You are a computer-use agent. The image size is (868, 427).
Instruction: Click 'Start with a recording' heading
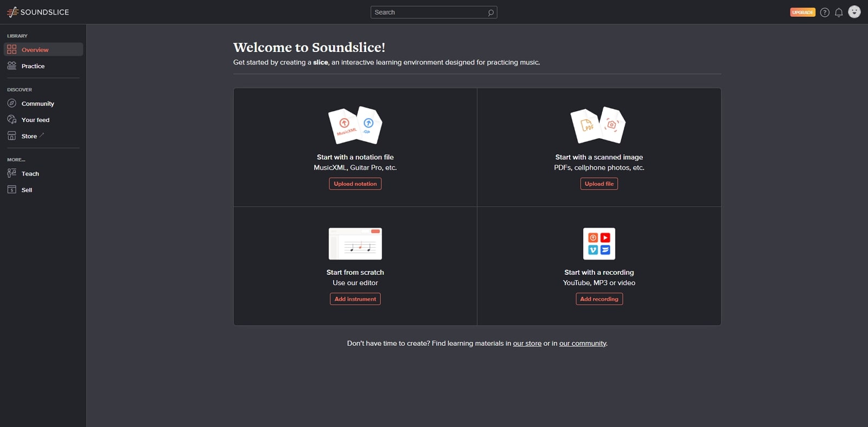point(599,273)
